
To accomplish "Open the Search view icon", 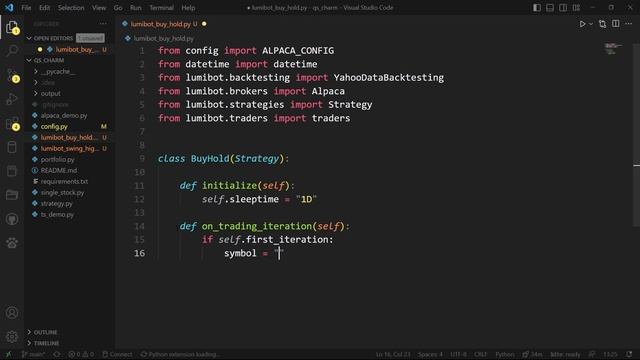I will click(x=12, y=51).
